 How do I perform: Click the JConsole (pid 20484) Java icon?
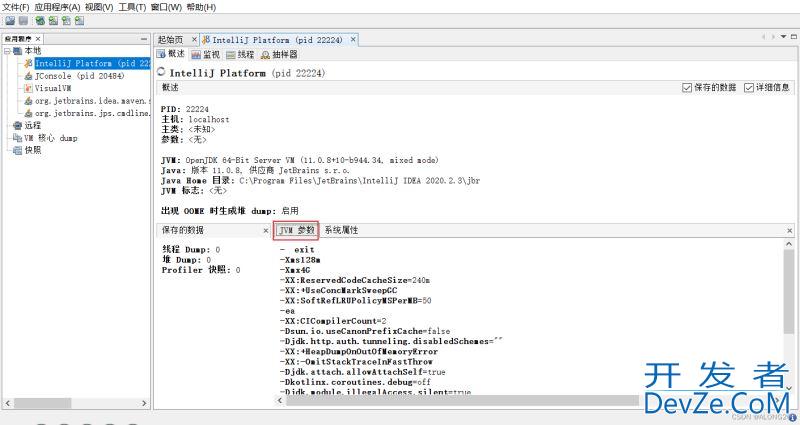pyautogui.click(x=29, y=76)
